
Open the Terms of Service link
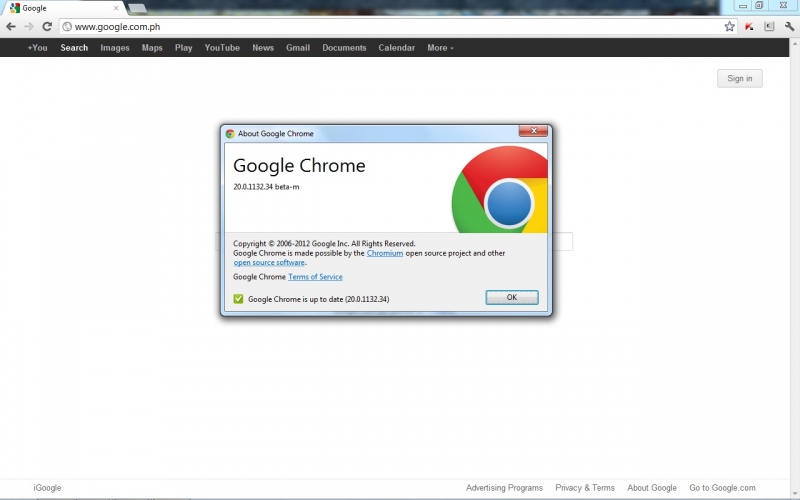[315, 277]
